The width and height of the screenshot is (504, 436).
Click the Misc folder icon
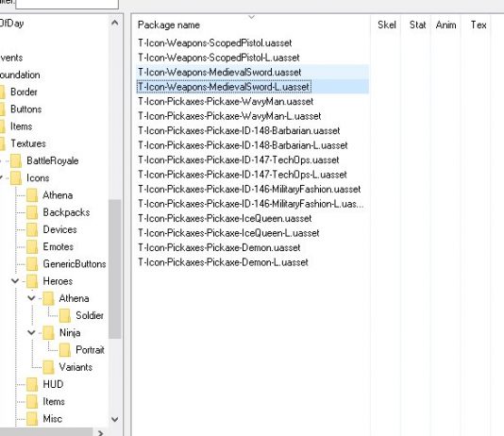pos(32,419)
